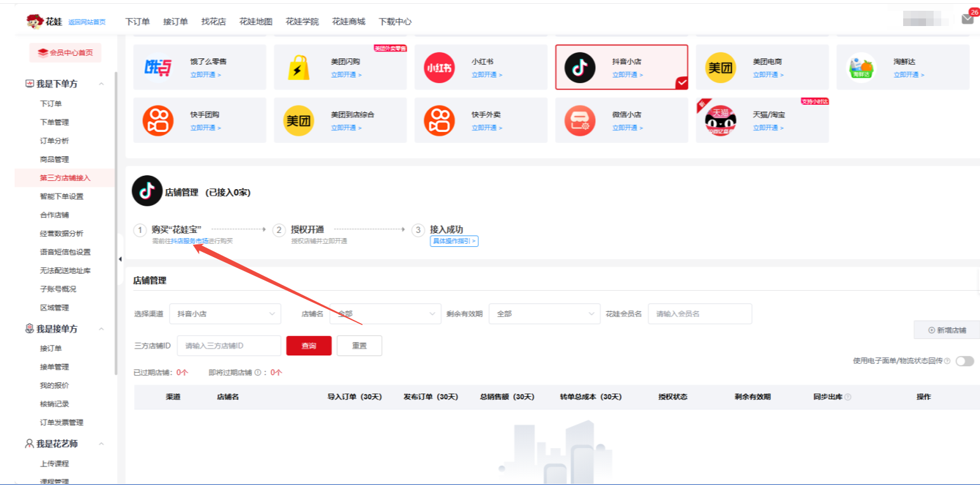Click the 新增店铺 button

[x=946, y=330]
